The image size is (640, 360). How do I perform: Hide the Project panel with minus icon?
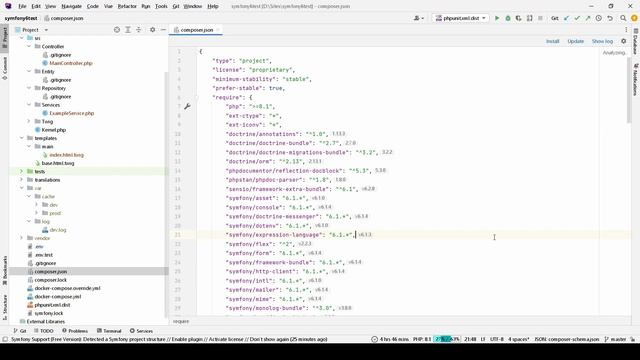(163, 30)
